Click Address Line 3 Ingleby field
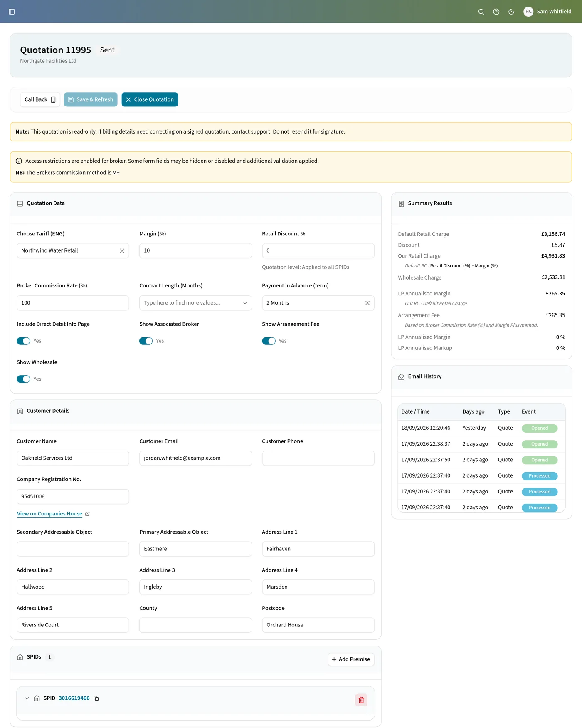The image size is (582, 728). click(x=195, y=587)
